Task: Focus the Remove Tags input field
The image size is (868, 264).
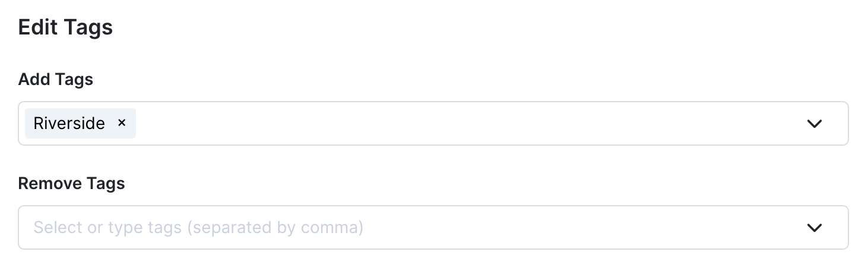Action: click(x=416, y=228)
